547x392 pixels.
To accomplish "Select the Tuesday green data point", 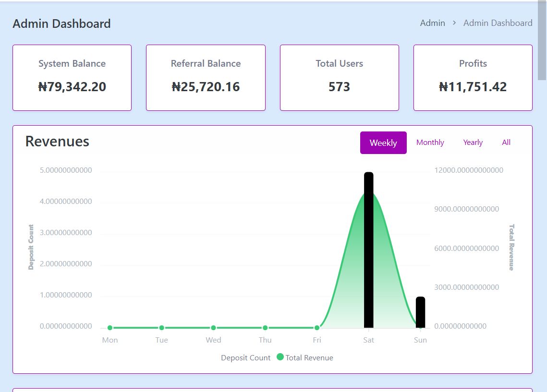I will tap(162, 328).
